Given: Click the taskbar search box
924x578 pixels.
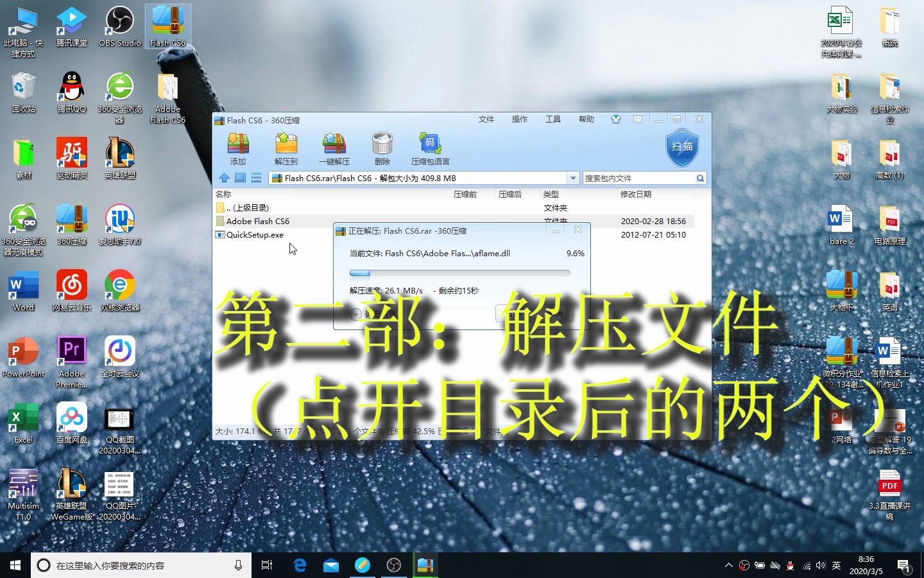Looking at the screenshot, I should pos(141,565).
